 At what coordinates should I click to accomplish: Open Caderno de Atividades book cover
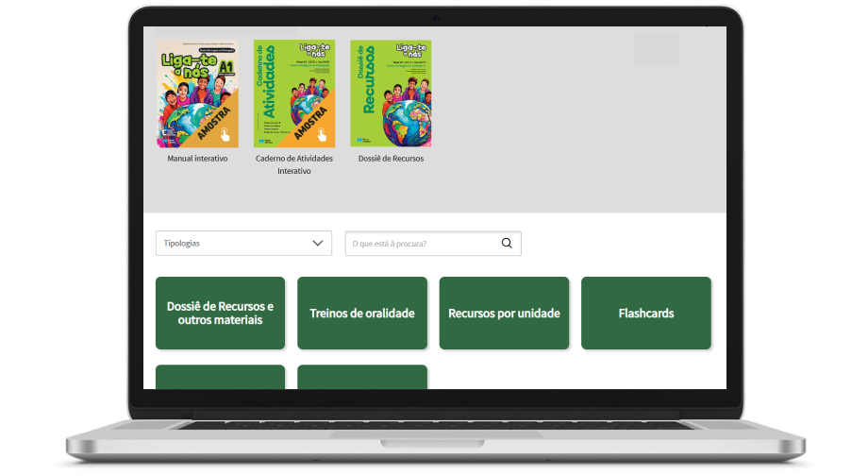(x=294, y=93)
